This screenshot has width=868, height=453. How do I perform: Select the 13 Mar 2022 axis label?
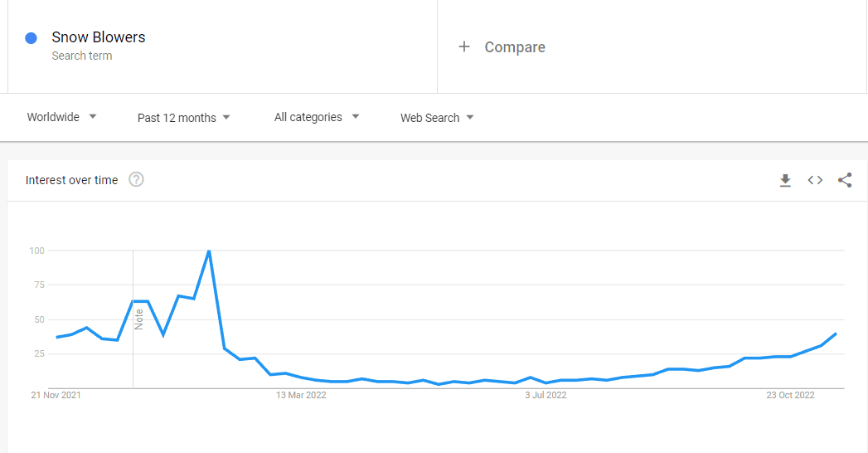click(301, 395)
